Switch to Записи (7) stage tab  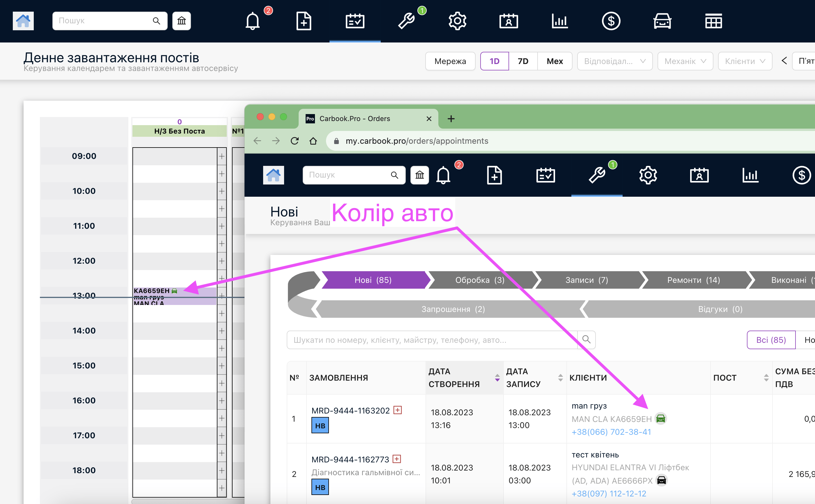coord(587,280)
